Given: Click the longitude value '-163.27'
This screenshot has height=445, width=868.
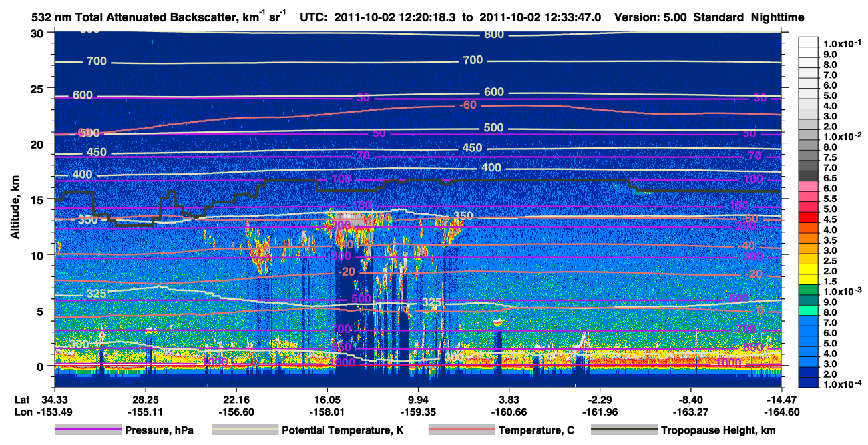Looking at the screenshot, I should point(691,411).
